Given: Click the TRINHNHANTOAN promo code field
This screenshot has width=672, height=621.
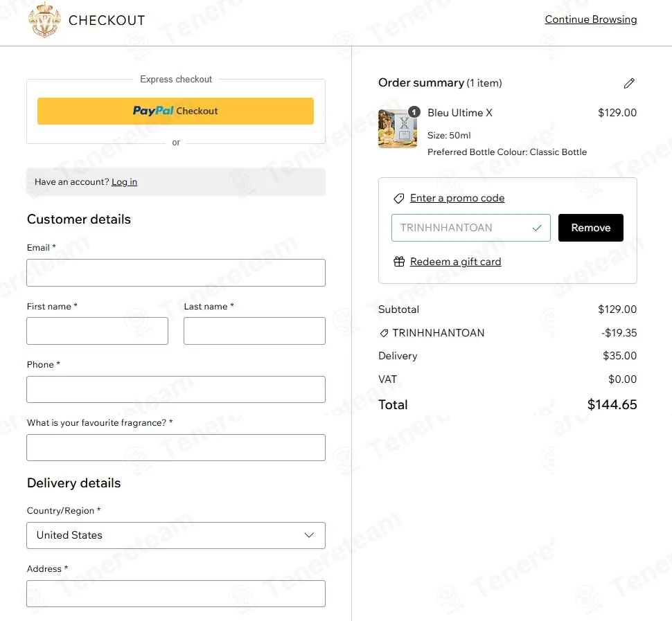Looking at the screenshot, I should coord(470,228).
